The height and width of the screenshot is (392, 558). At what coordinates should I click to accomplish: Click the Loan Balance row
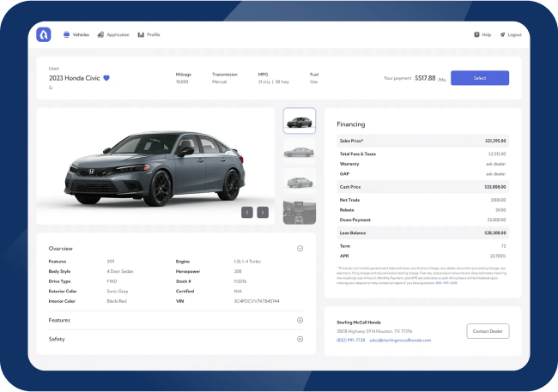pyautogui.click(x=422, y=232)
